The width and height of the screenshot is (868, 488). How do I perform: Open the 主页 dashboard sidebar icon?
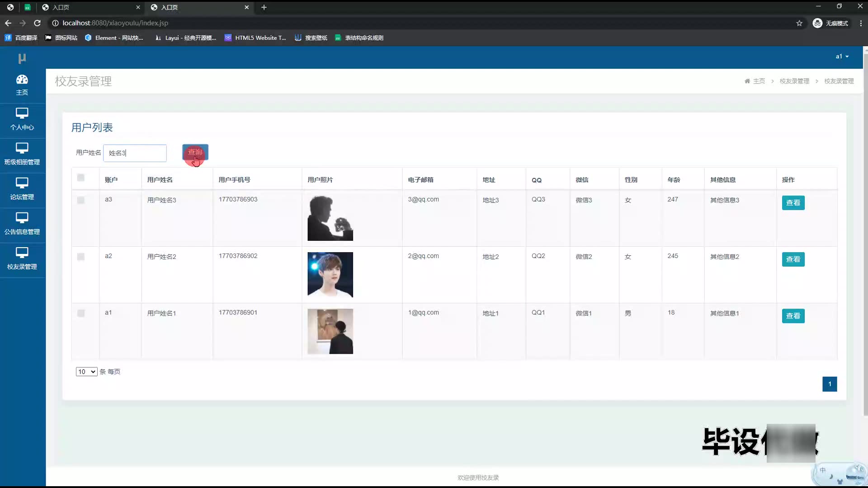(22, 85)
